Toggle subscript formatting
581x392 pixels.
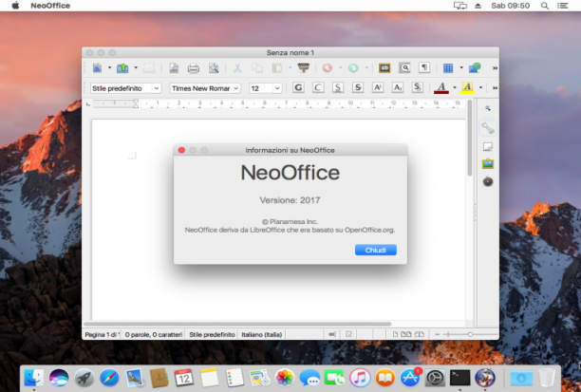point(398,88)
